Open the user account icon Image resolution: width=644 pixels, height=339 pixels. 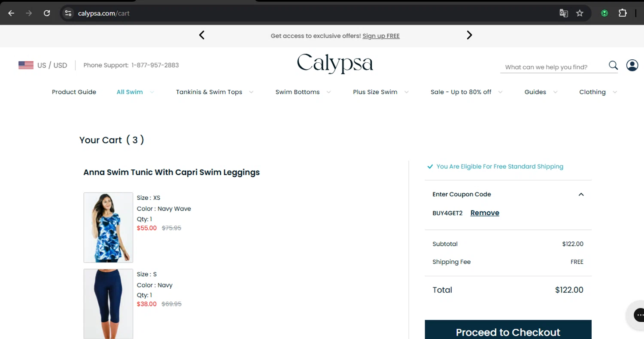click(x=632, y=65)
